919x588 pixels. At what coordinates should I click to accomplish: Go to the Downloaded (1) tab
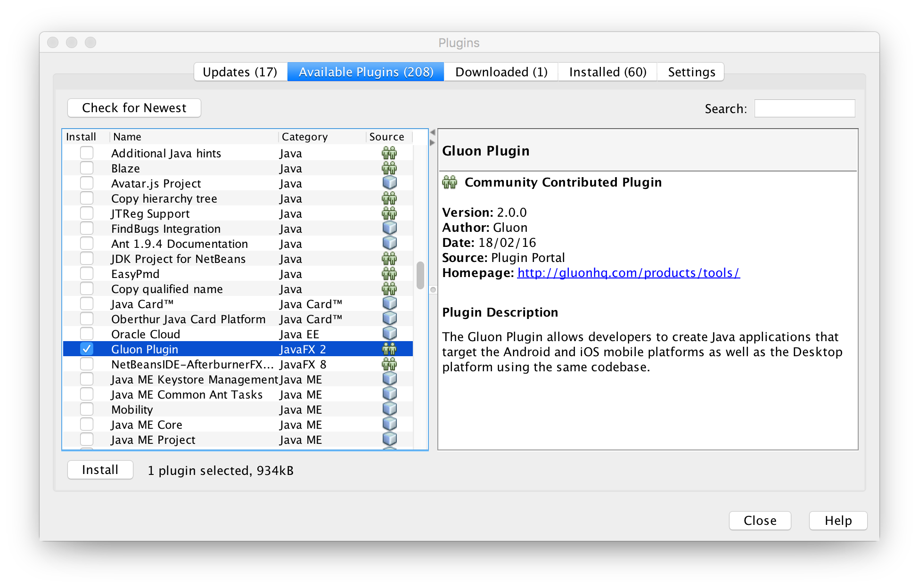pyautogui.click(x=501, y=72)
